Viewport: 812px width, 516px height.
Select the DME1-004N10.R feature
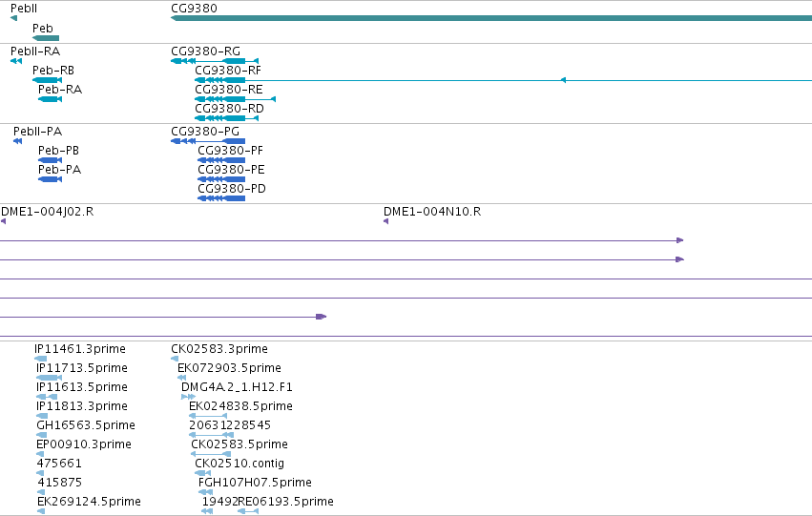[x=432, y=212]
